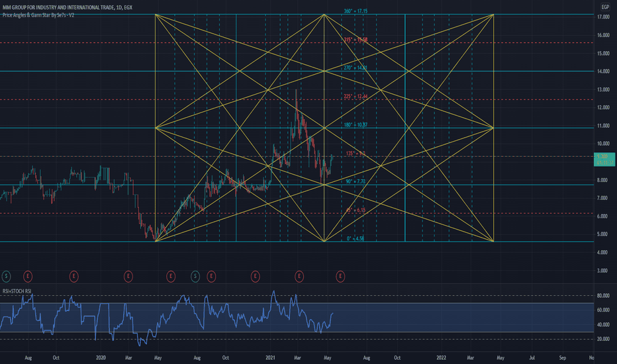The height and width of the screenshot is (364, 617).
Task: Click the earnings E marker just after May 2021
Action: pyautogui.click(x=340, y=277)
